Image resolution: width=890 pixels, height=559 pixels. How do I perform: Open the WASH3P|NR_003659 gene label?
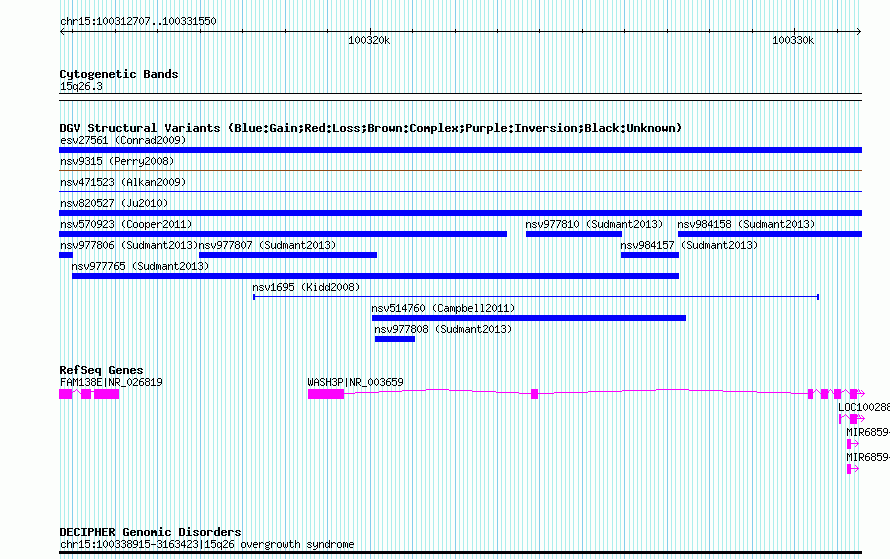(355, 383)
